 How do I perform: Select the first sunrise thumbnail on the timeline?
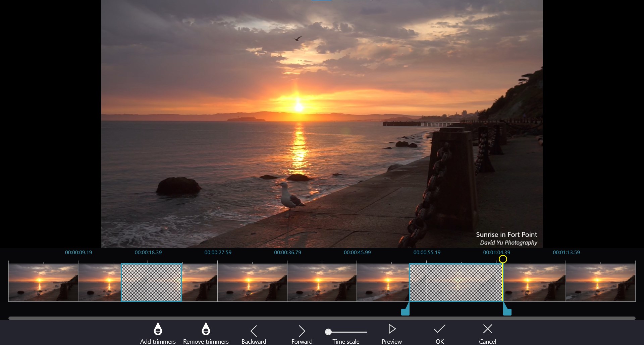click(x=43, y=282)
